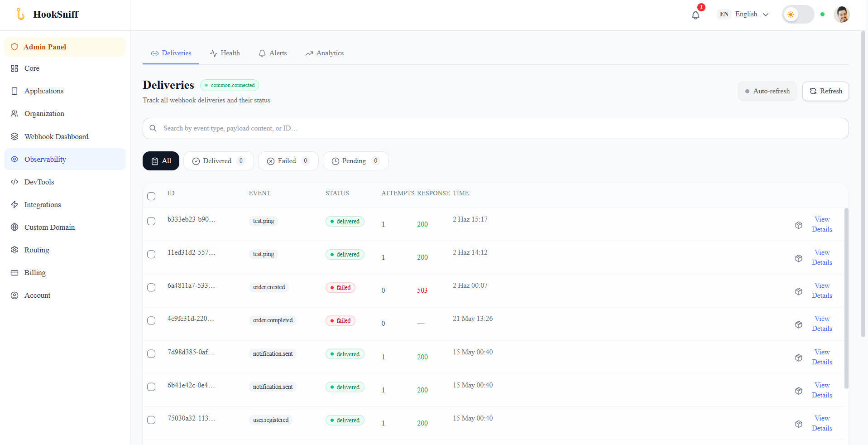Click the Webhook Dashboard layers icon

(14, 136)
